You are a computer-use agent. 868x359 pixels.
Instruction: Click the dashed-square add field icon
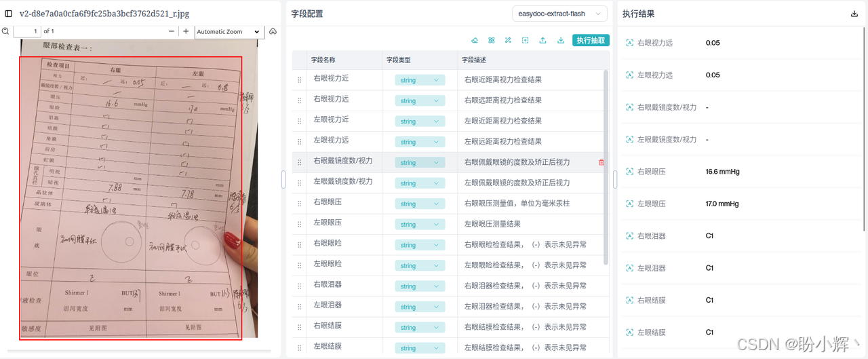pos(526,40)
